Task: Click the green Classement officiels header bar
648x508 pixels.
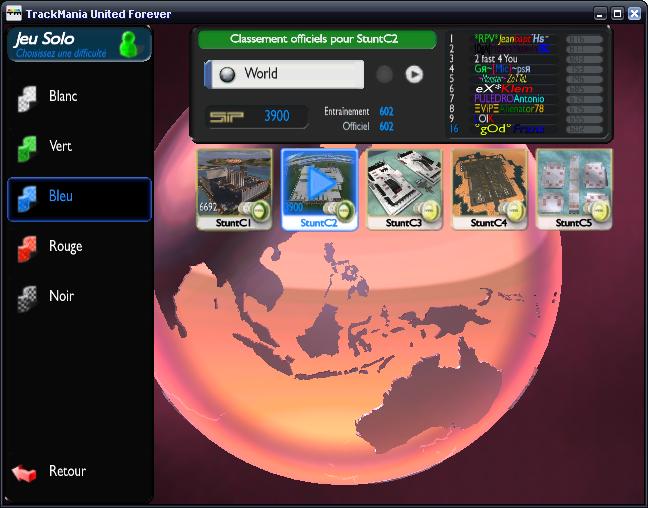Action: [317, 39]
